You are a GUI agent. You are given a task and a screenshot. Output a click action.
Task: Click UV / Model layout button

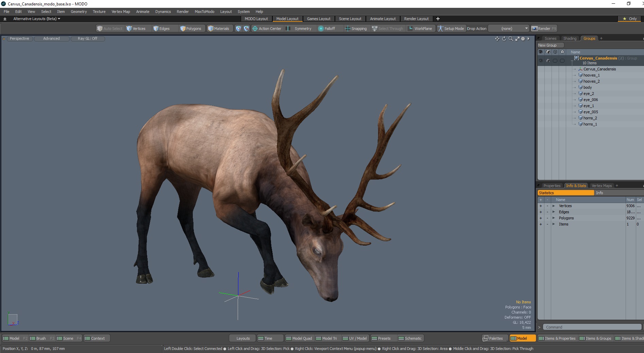[x=355, y=338]
